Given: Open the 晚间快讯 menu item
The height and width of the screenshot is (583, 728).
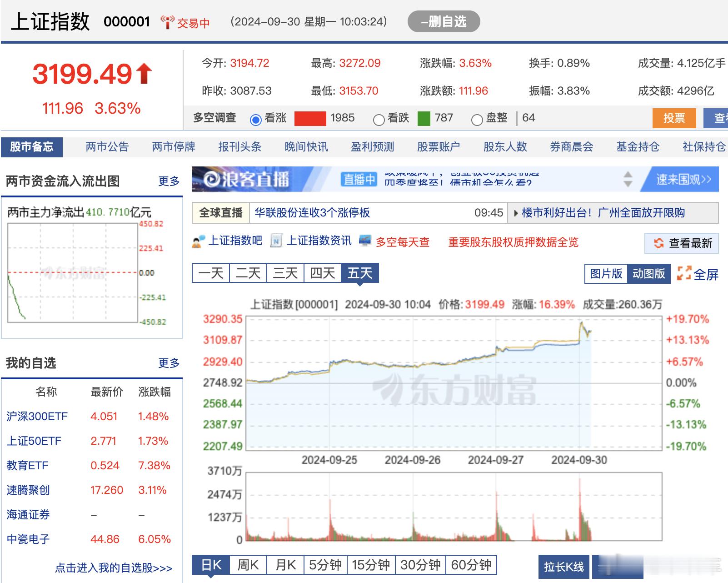Looking at the screenshot, I should point(306,147).
